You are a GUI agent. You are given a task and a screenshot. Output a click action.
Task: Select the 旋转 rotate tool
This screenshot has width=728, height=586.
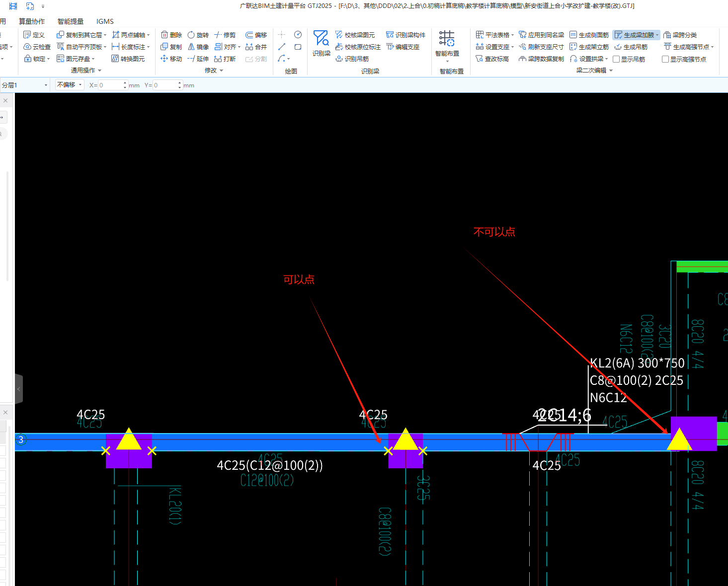pyautogui.click(x=198, y=35)
